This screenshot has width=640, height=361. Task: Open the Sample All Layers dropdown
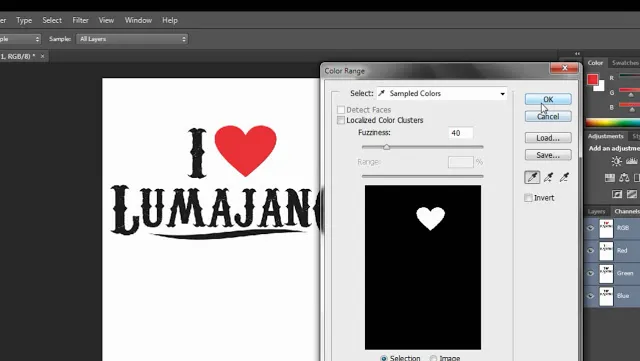[132, 39]
